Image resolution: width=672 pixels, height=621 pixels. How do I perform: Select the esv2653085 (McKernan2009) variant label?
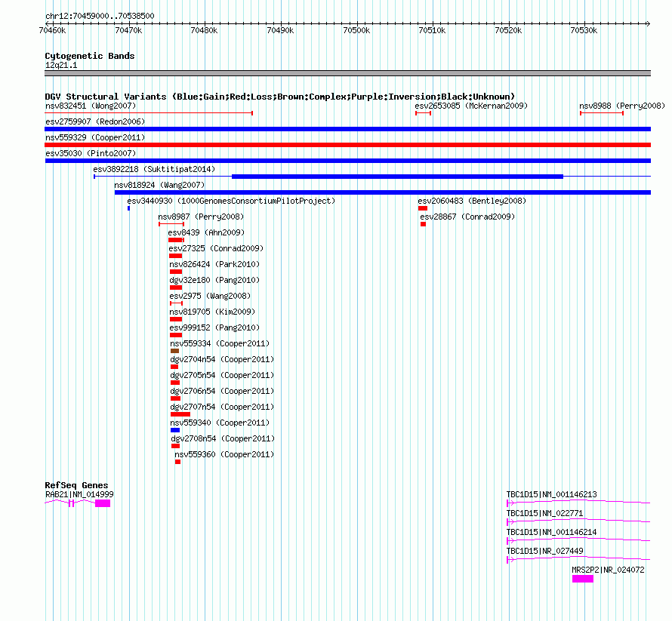[471, 106]
